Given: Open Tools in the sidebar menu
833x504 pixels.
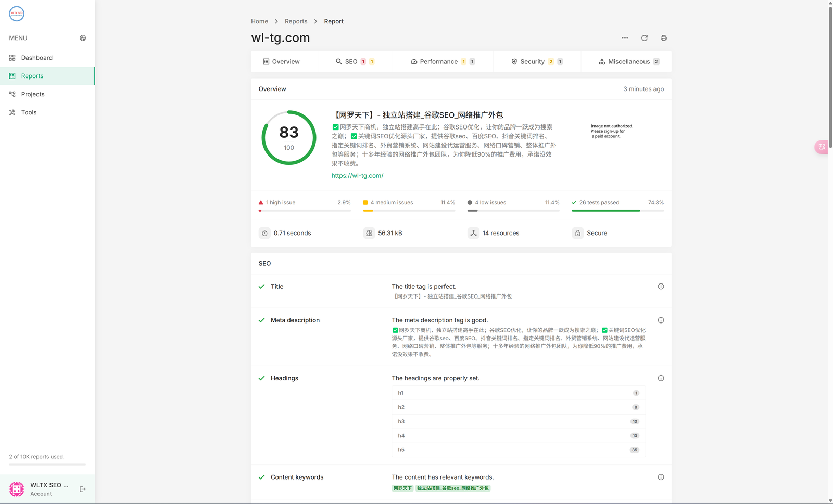Looking at the screenshot, I should (29, 112).
